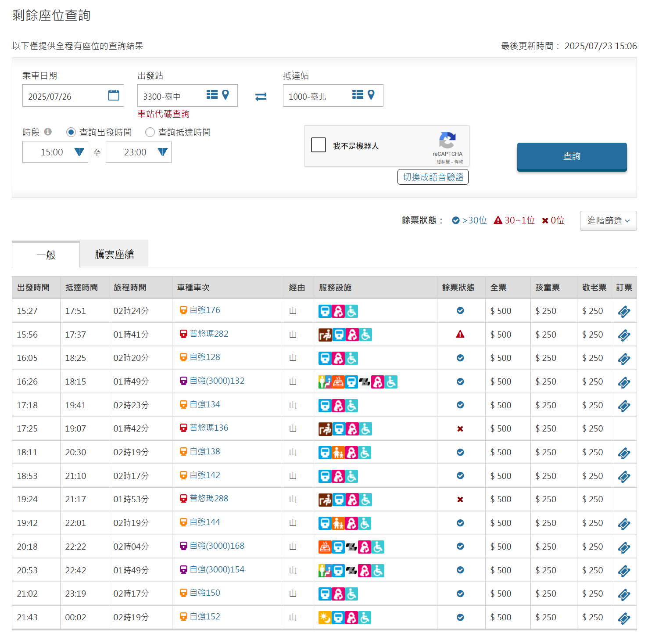Switch to the 騰雲座艙 tab
Image resolution: width=648 pixels, height=644 pixels.
pyautogui.click(x=115, y=254)
